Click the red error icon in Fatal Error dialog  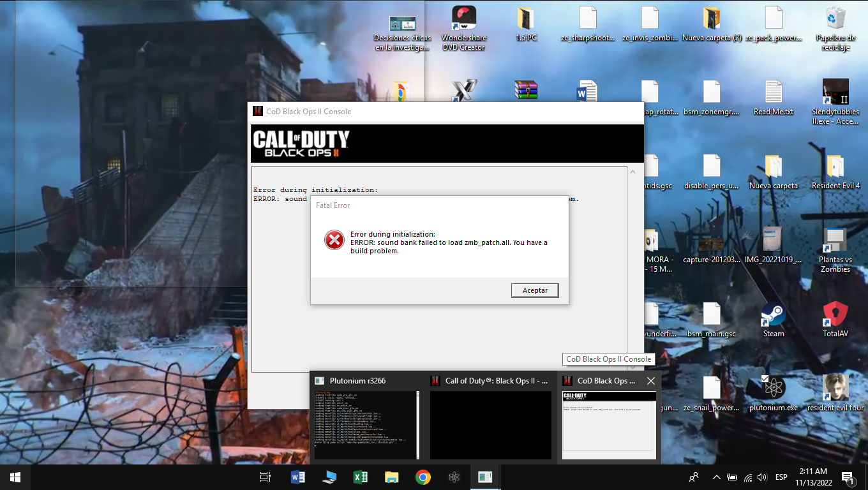pos(334,240)
